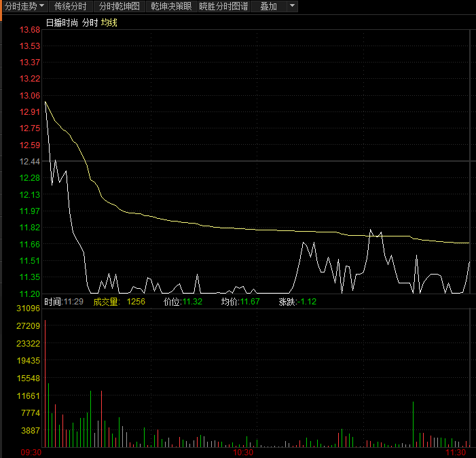
Task: Expand the dropdown arrow beside 叠加
Action: [292, 6]
